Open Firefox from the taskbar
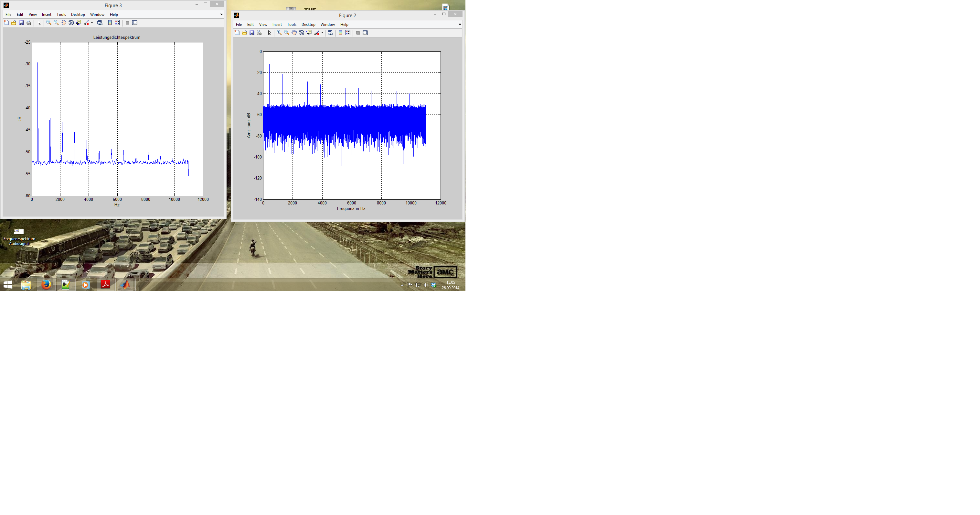980x515 pixels. point(46,285)
